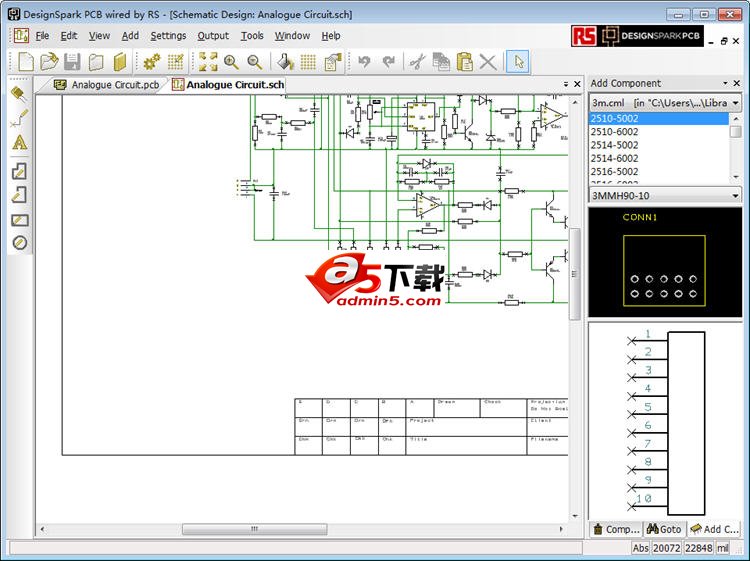The image size is (750, 561).
Task: Switch to the Goto panel tab
Action: click(663, 529)
